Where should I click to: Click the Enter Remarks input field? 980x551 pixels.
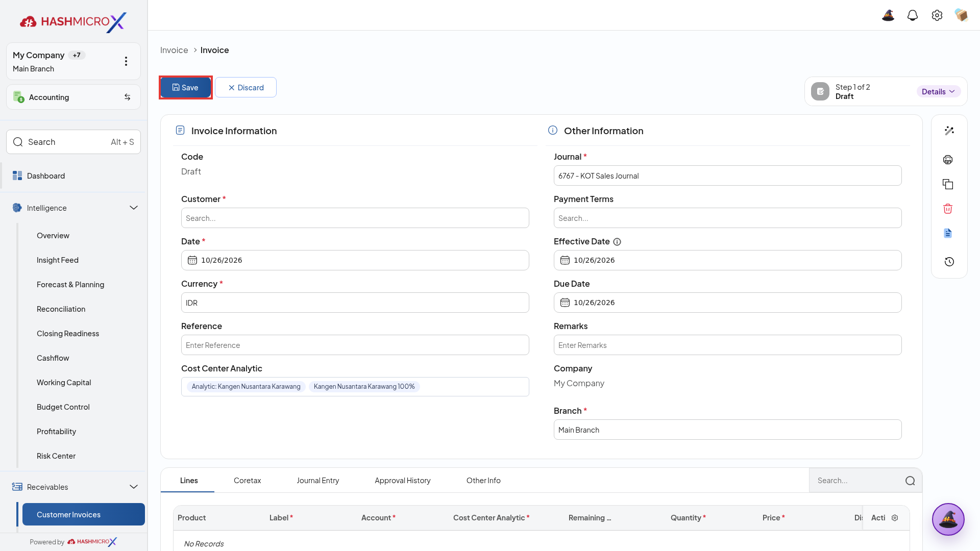click(x=727, y=345)
